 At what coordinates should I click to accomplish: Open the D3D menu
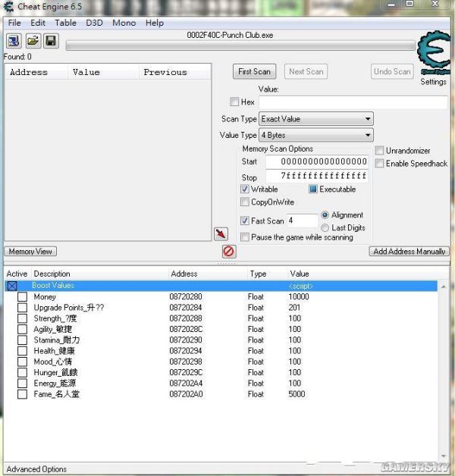click(x=94, y=23)
